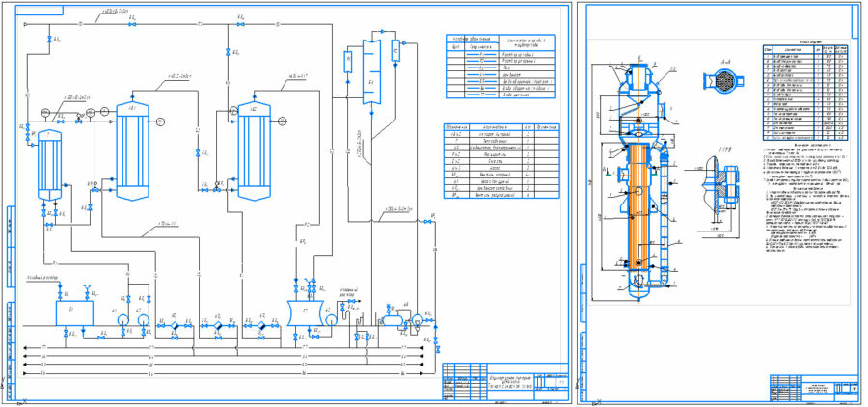868x407 pixels.
Task: Select the left circular pump symbol beside feed tank
Action: (122, 320)
